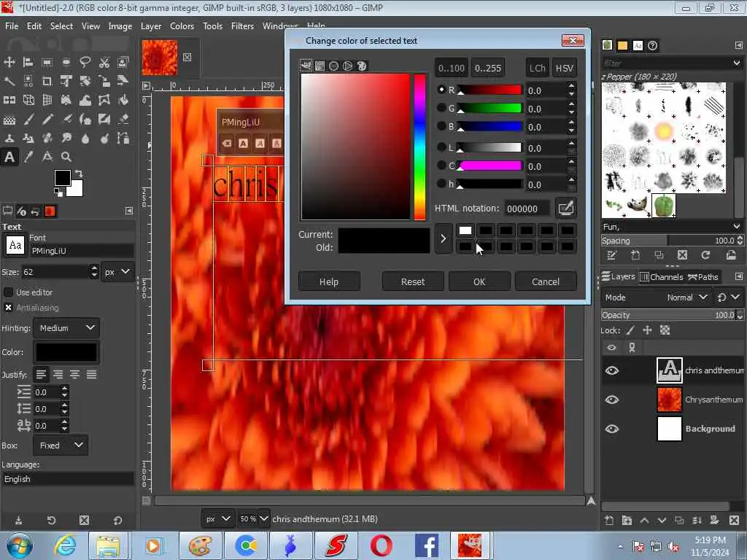Select the Move tool in the toolbox
The height and width of the screenshot is (560, 747).
pos(9,62)
